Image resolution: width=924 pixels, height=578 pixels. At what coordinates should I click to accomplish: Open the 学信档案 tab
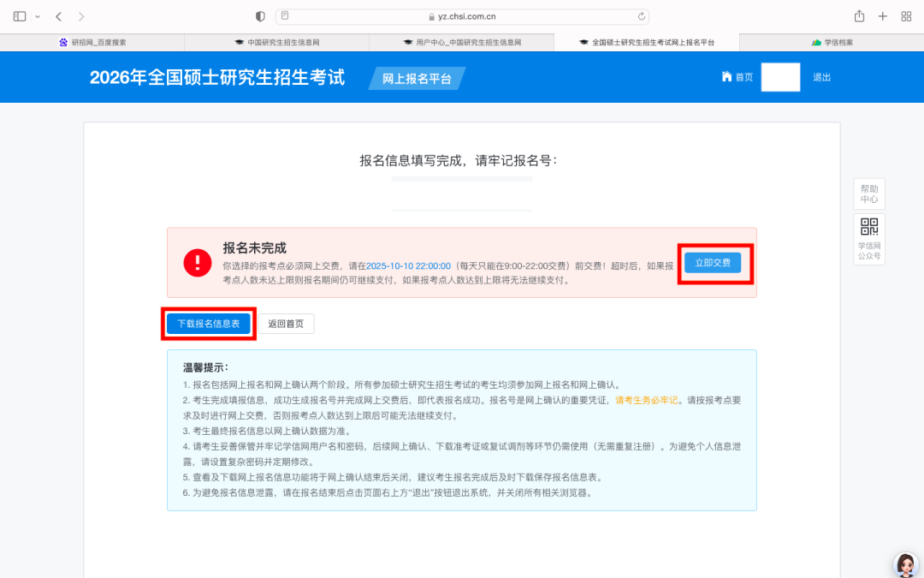(x=832, y=42)
